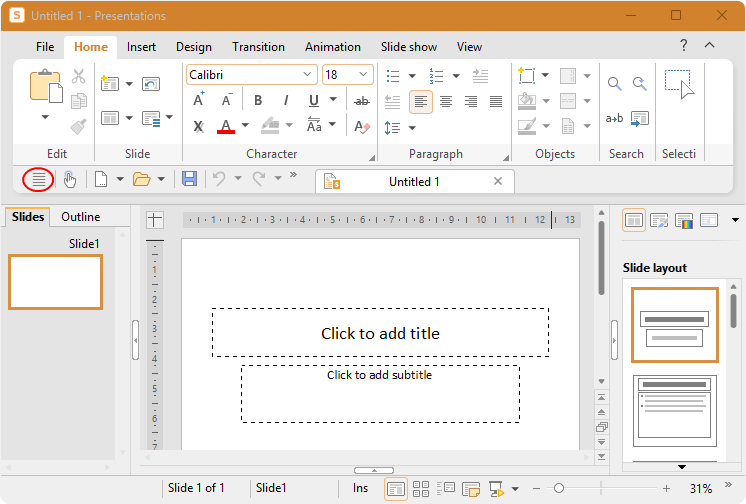Toggle Bold formatting

(258, 100)
